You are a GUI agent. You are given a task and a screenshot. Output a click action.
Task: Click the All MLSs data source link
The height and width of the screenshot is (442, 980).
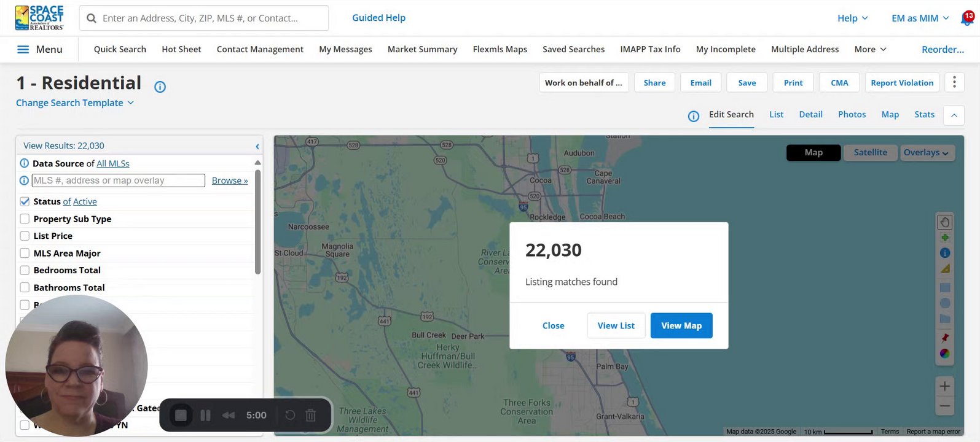(113, 163)
